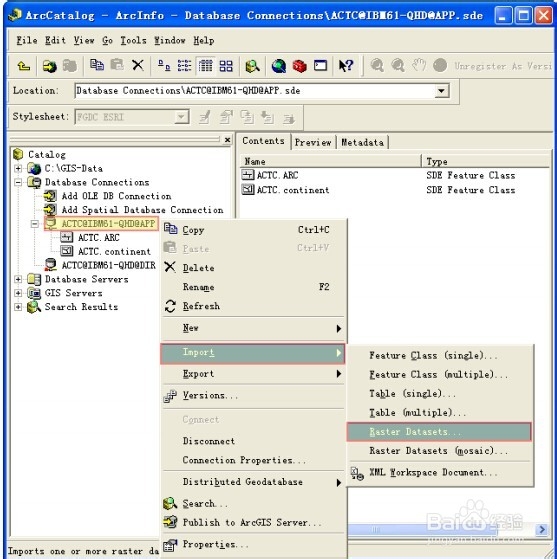Select ACTC.ARC in Catalog tree

click(98, 237)
